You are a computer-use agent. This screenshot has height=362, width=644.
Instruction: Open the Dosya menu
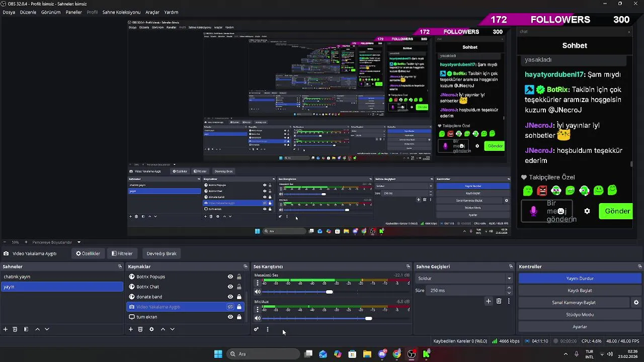coord(9,12)
